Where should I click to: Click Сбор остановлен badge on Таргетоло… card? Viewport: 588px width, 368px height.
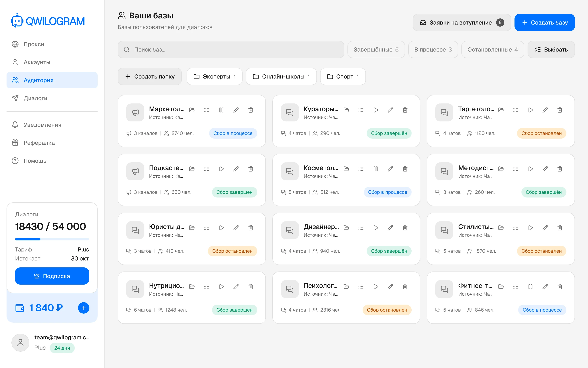coord(541,133)
